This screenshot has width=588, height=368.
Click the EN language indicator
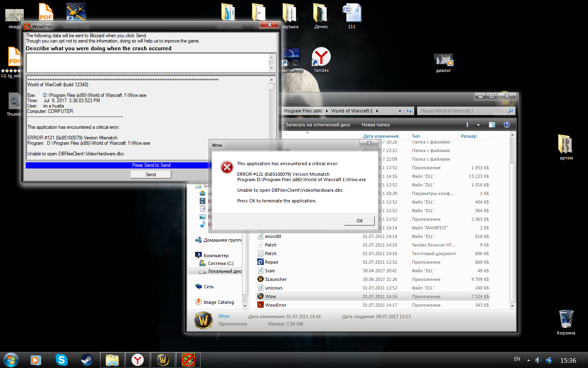click(x=517, y=359)
